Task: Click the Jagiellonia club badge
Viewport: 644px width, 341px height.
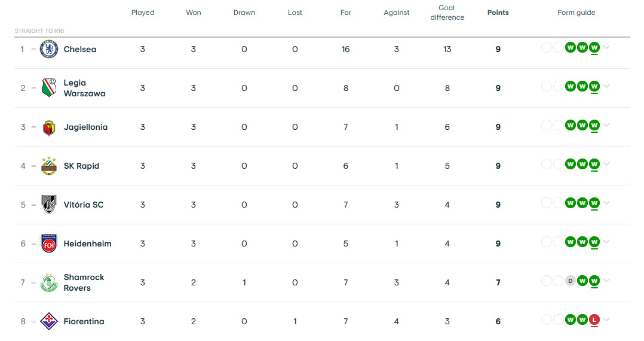Action: pos(48,127)
